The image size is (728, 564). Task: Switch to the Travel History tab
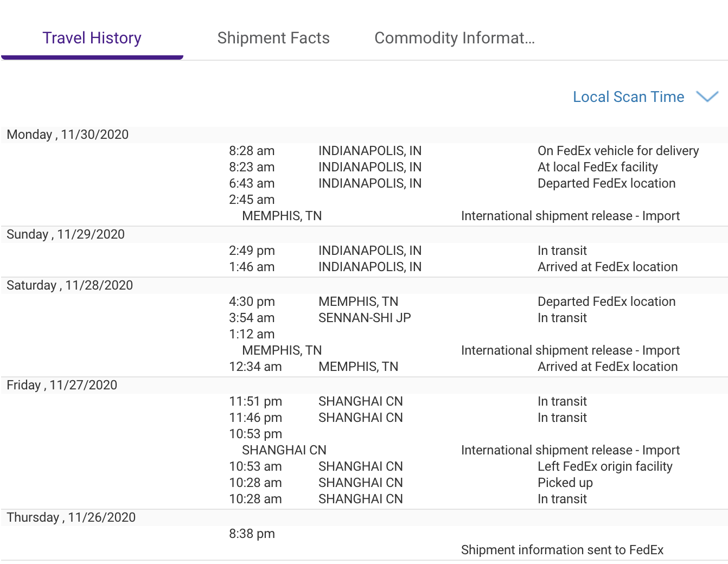pos(92,38)
